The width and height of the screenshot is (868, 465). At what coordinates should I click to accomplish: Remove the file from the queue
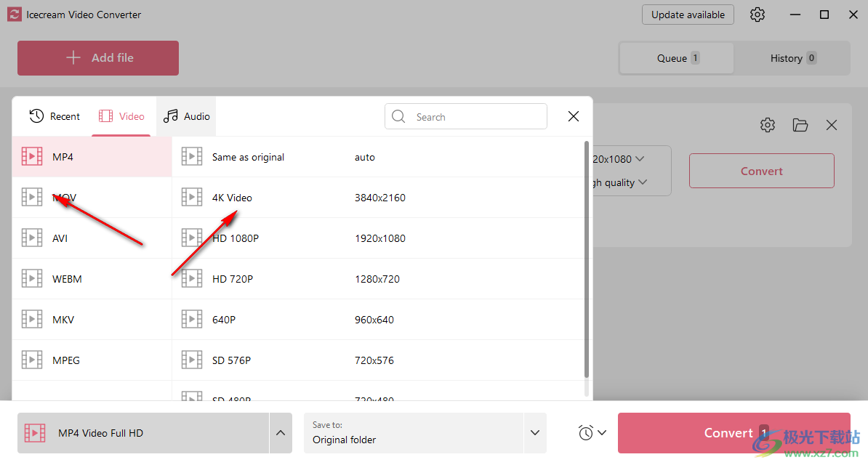point(832,125)
